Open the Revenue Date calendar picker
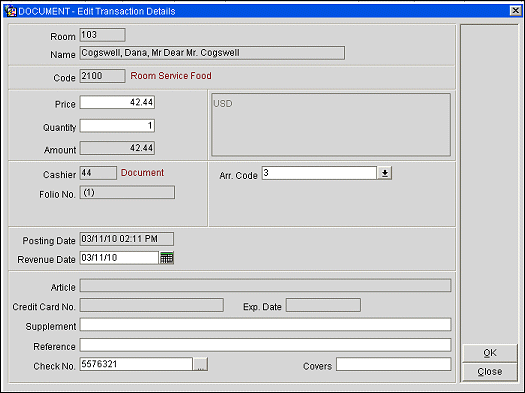The image size is (525, 393). [167, 258]
